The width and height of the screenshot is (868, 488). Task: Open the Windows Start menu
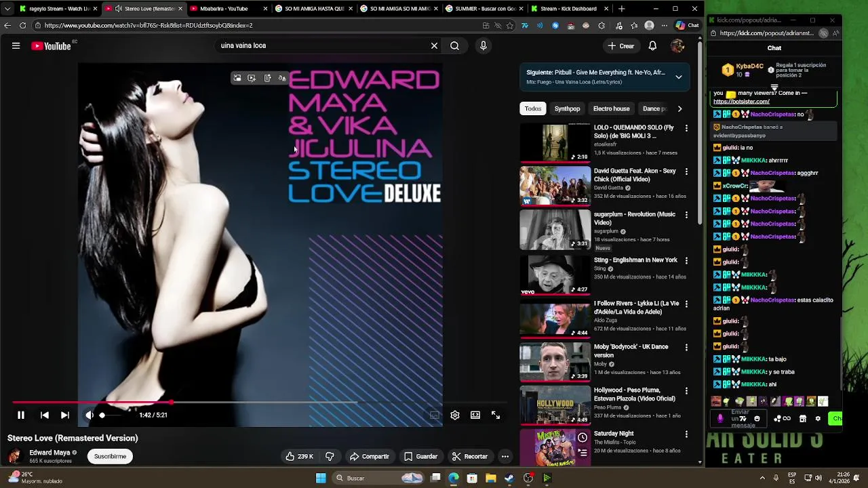pos(321,478)
